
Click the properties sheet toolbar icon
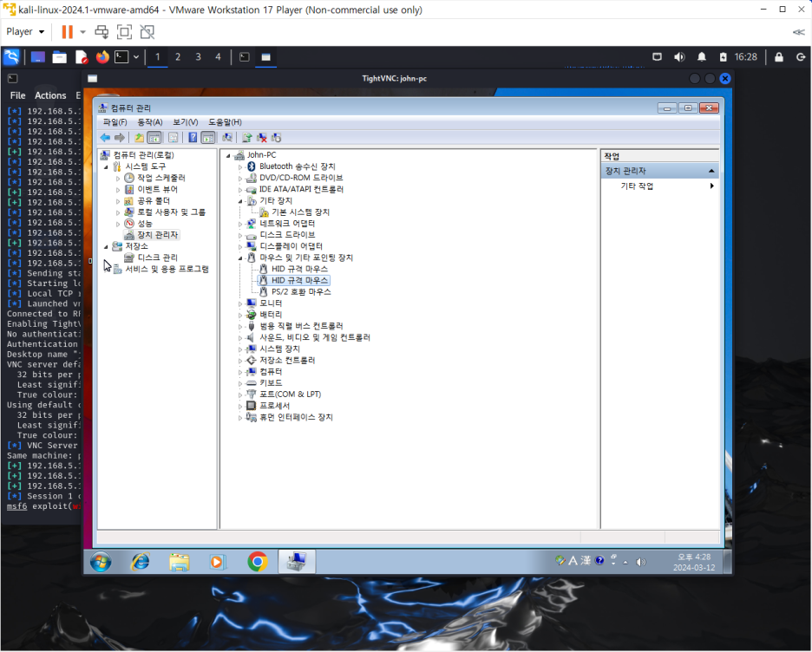(x=174, y=138)
